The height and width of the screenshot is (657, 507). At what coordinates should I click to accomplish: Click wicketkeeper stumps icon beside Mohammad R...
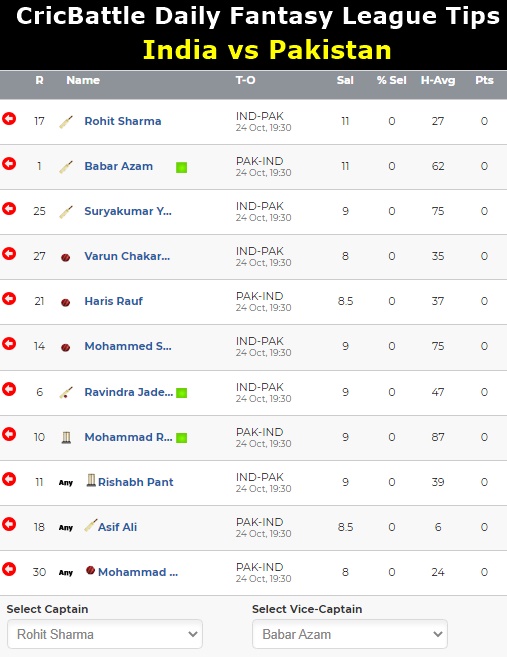[66, 437]
